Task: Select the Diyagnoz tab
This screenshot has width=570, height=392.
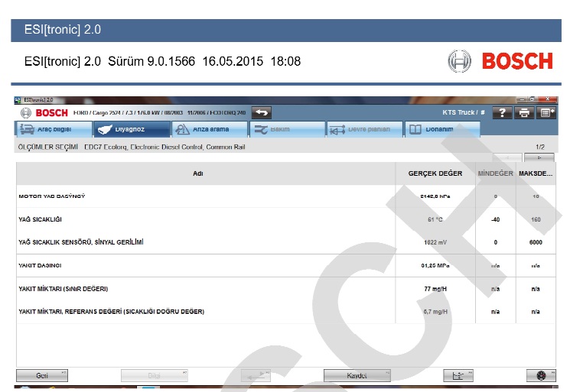Action: tap(132, 129)
